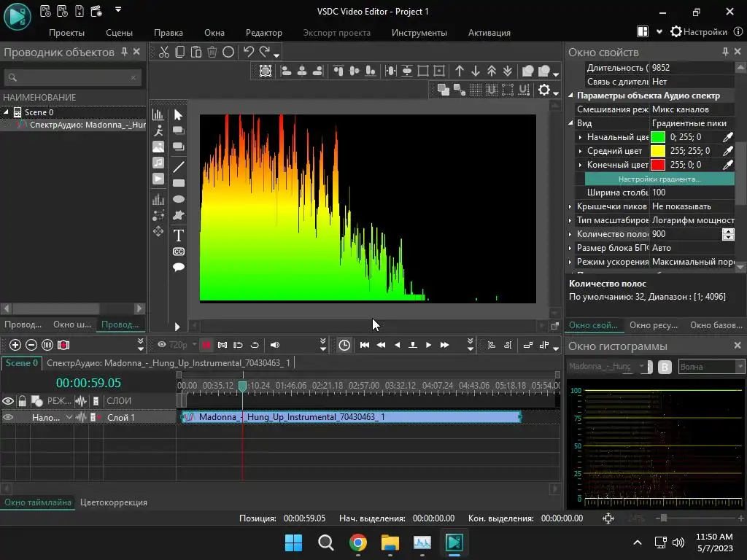
Task: Select the Ellipse shape tool
Action: coord(178,199)
